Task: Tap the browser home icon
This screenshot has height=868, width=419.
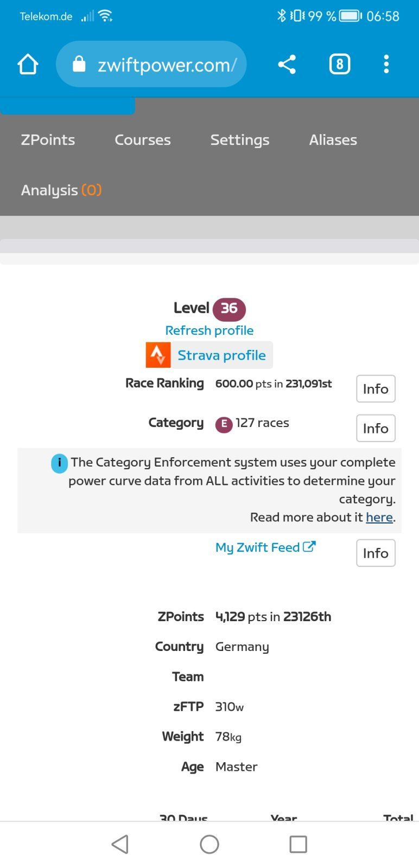Action: [x=28, y=65]
